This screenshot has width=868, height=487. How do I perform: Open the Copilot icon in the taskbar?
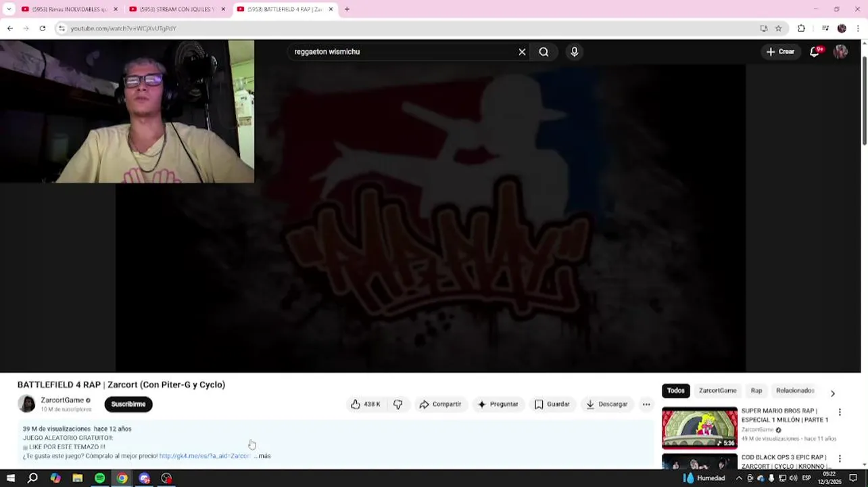(x=55, y=478)
